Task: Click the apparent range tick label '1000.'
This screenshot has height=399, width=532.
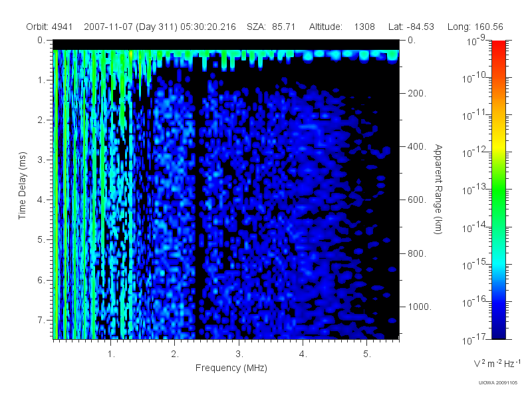Action: point(420,307)
